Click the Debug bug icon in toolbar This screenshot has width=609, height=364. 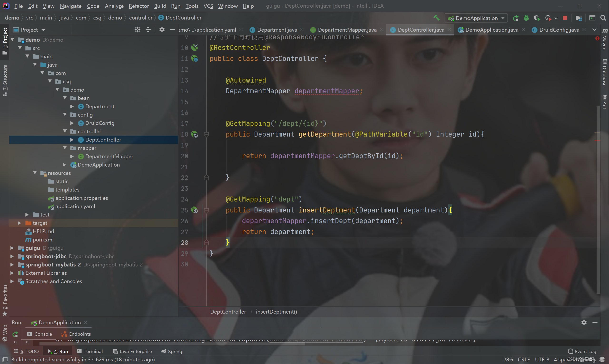526,18
